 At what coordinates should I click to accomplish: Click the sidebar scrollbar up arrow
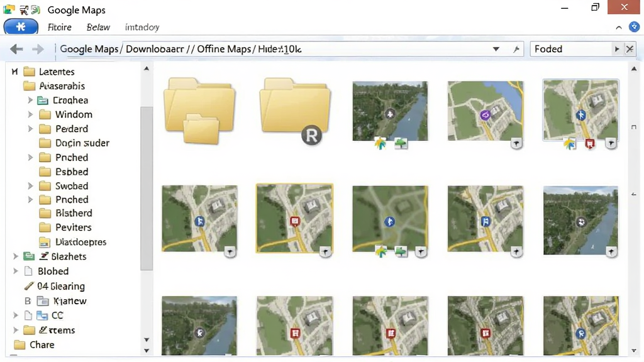147,69
